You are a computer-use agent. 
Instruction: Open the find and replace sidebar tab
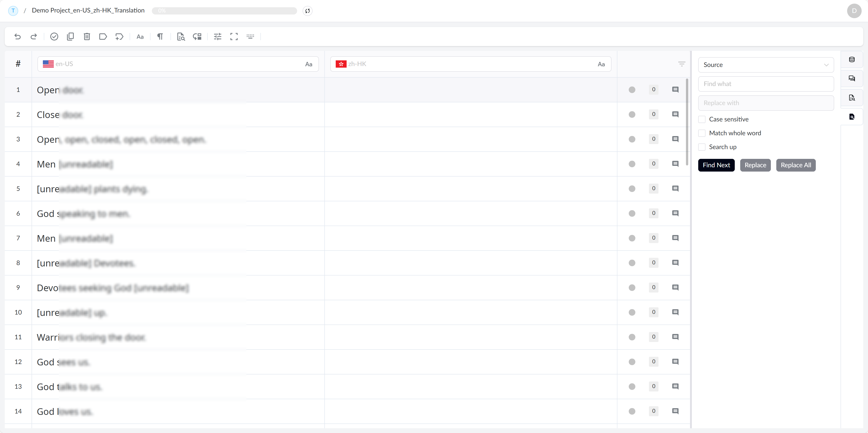click(851, 117)
